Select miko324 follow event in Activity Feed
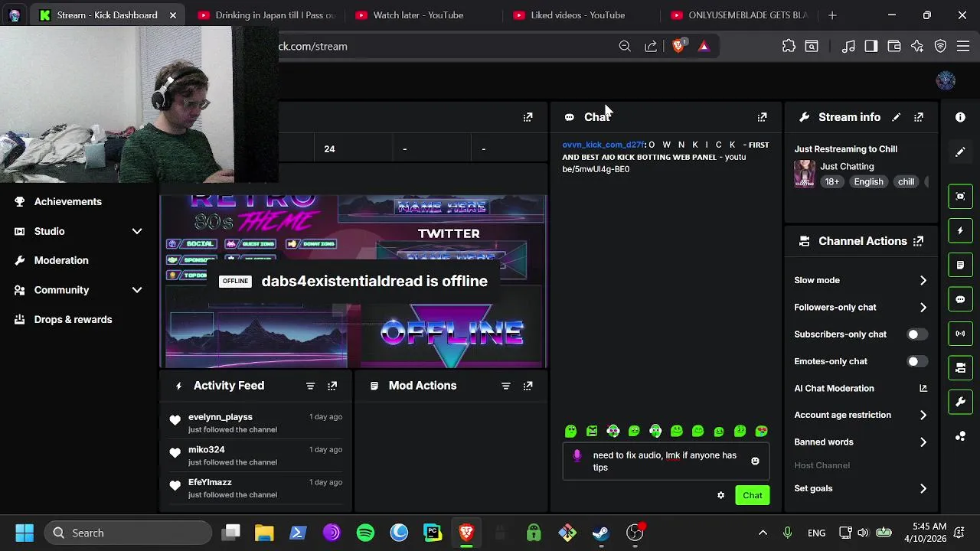 tap(256, 455)
